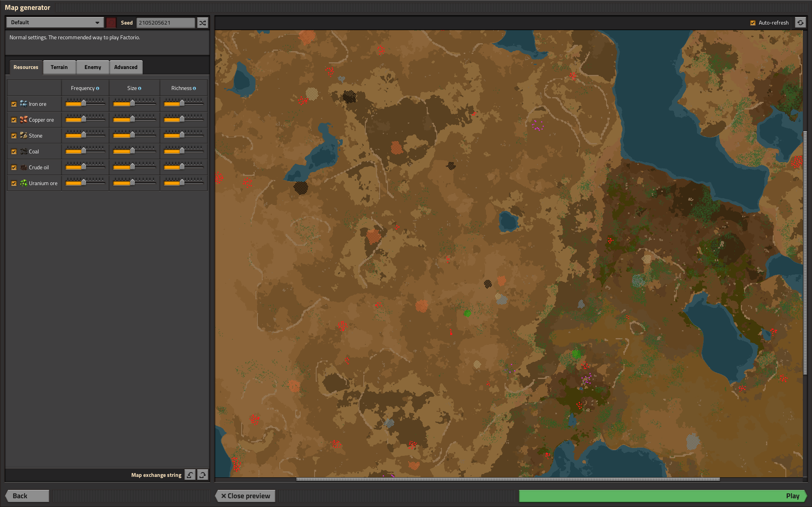Screen dimensions: 812x507
Task: Open the Default preset dropdown
Action: [55, 23]
